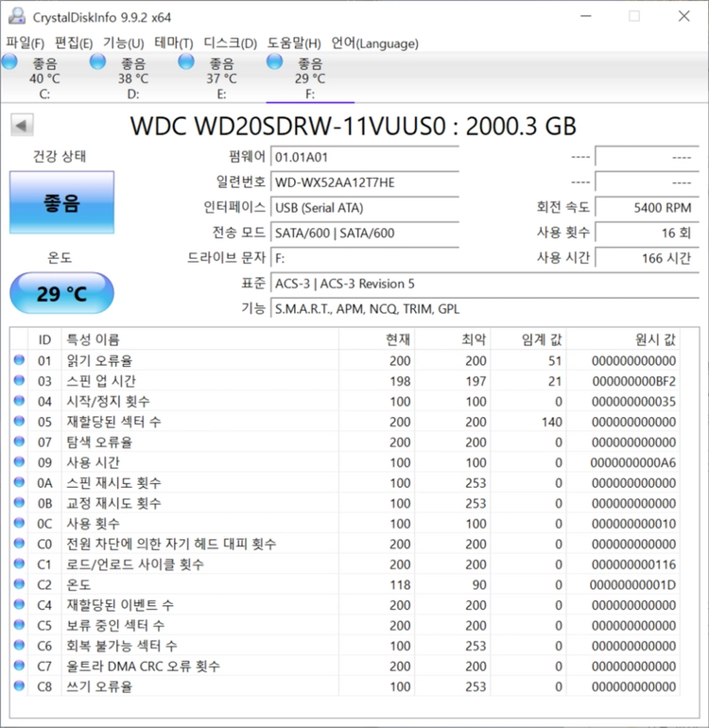Click status orb for 09 사용 시간
The width and height of the screenshot is (709, 728).
coord(19,462)
